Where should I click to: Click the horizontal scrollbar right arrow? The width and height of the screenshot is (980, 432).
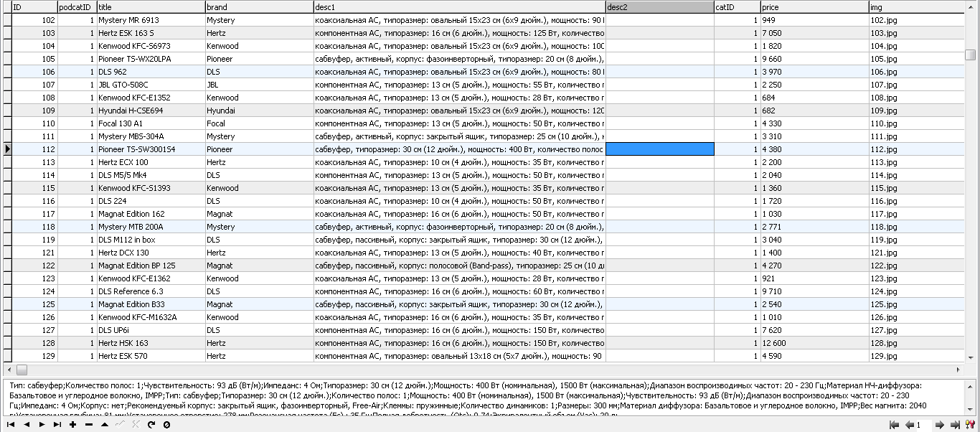[x=959, y=369]
